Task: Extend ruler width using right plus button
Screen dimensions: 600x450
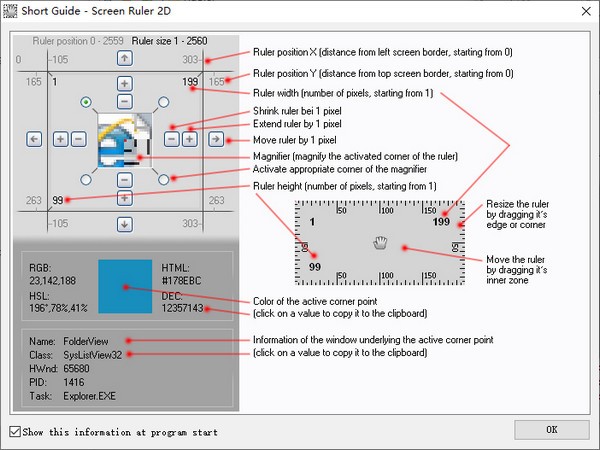Action: tap(189, 140)
